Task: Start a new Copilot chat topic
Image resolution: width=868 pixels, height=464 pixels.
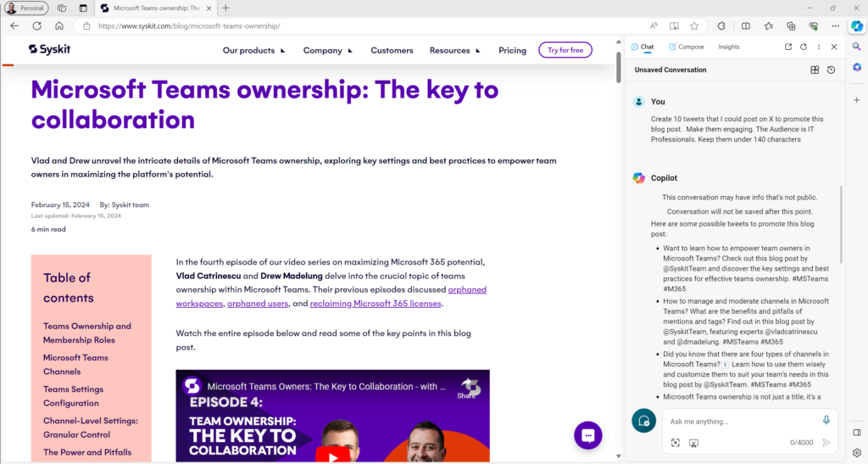Action: click(x=644, y=421)
